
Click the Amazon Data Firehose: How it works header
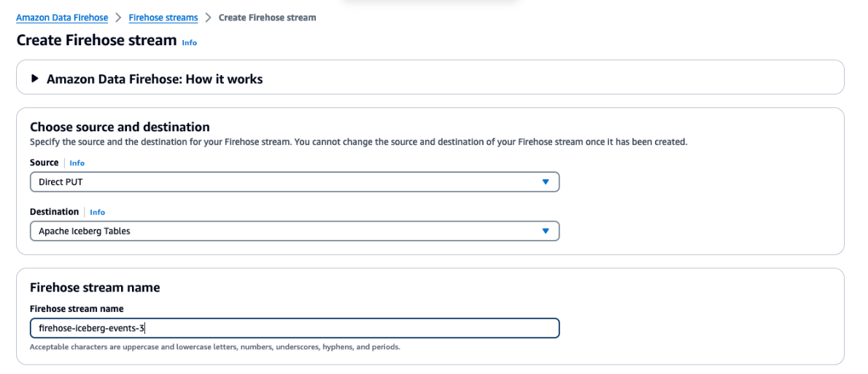pyautogui.click(x=155, y=79)
